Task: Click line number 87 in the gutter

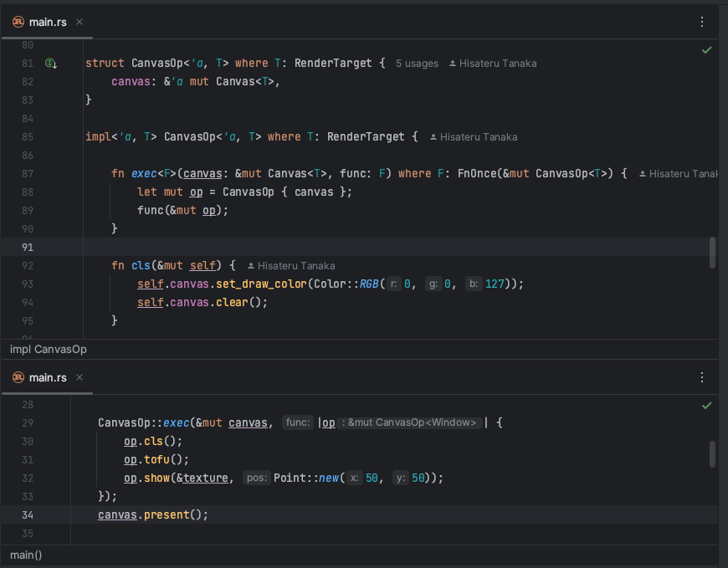Action: click(x=28, y=173)
